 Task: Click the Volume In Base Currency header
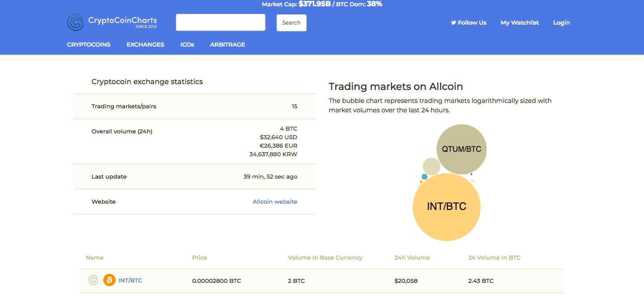[325, 257]
